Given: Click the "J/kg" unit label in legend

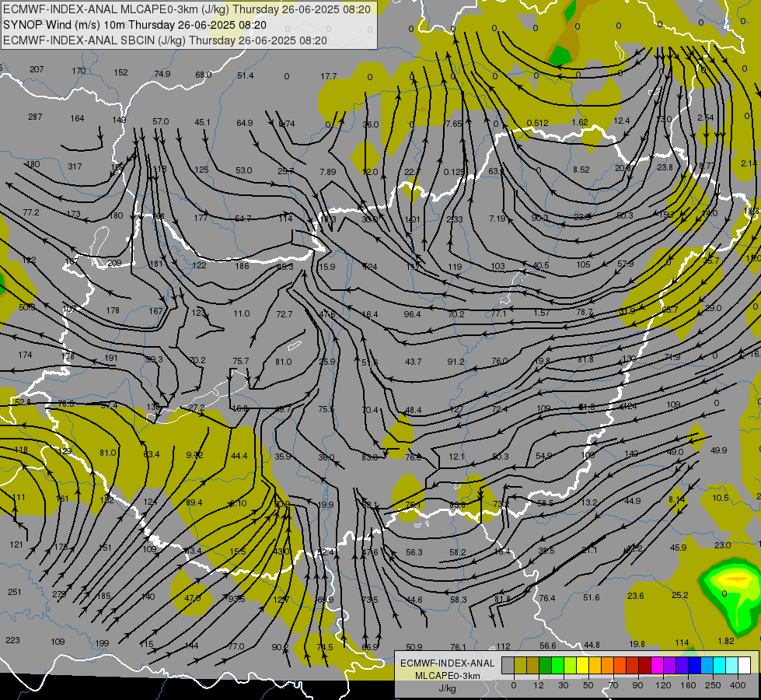Looking at the screenshot, I should point(447,688).
